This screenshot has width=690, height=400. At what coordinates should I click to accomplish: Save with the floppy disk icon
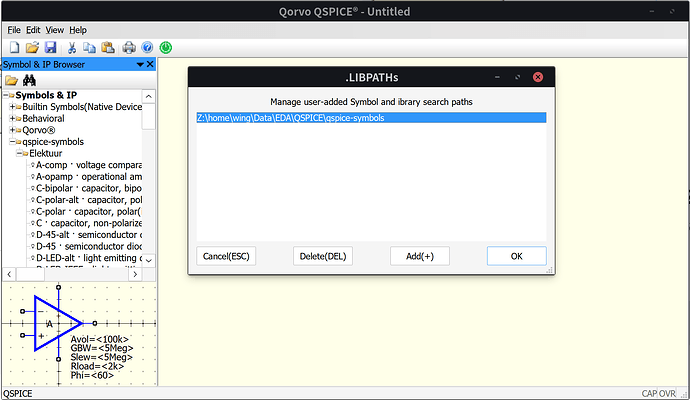point(51,47)
